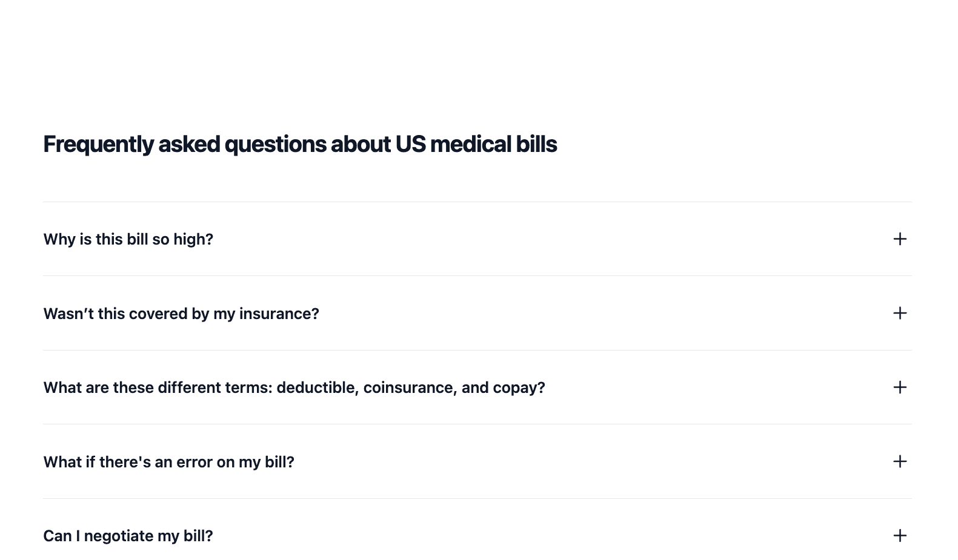Click the word 'error' in the fourth question

195,462
